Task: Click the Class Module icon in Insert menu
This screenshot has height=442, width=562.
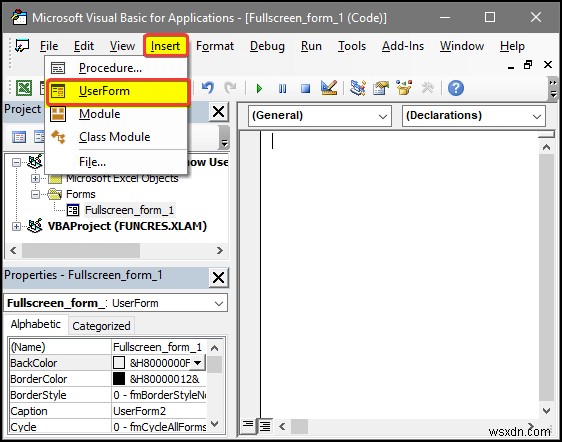Action: (58, 137)
